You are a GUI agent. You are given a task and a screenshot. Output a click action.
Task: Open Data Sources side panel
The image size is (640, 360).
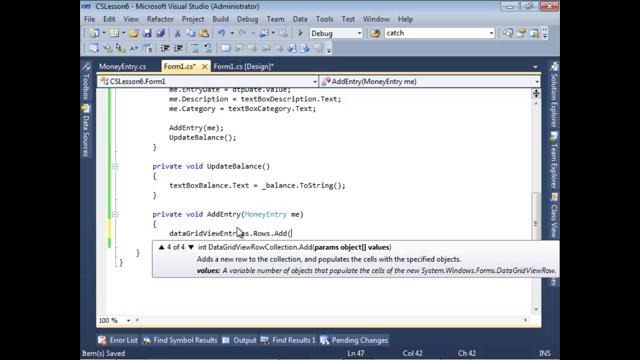pyautogui.click(x=86, y=130)
